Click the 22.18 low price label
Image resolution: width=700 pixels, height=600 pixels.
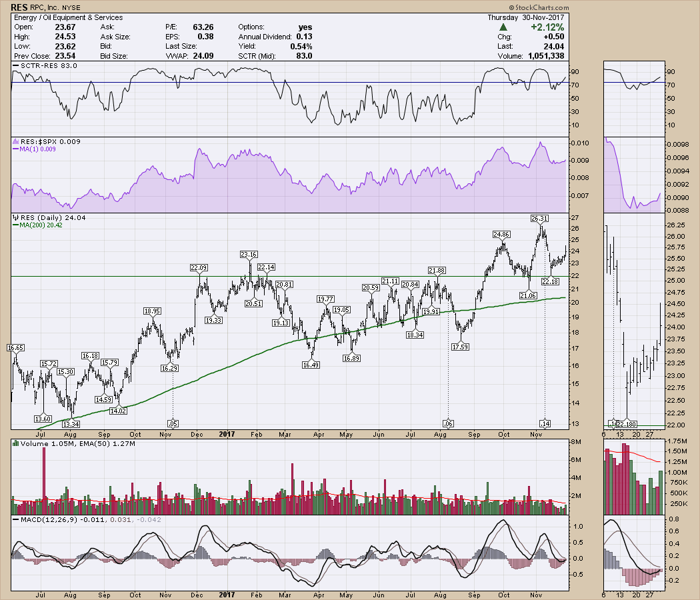tap(550, 282)
